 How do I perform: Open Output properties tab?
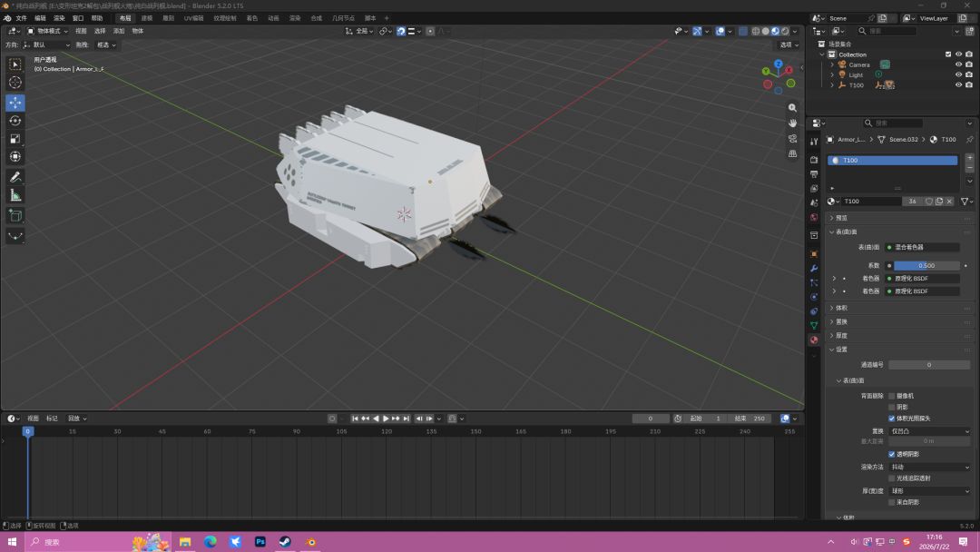point(814,173)
